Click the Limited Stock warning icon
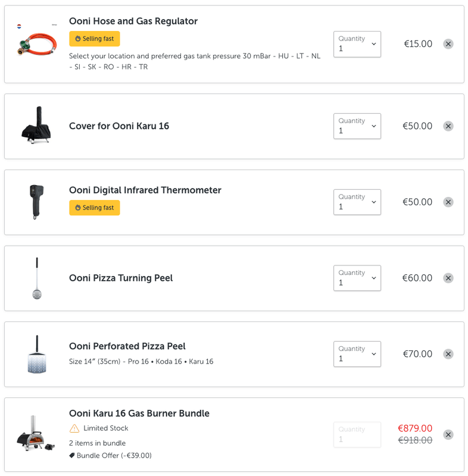The width and height of the screenshot is (468, 476). pyautogui.click(x=74, y=428)
